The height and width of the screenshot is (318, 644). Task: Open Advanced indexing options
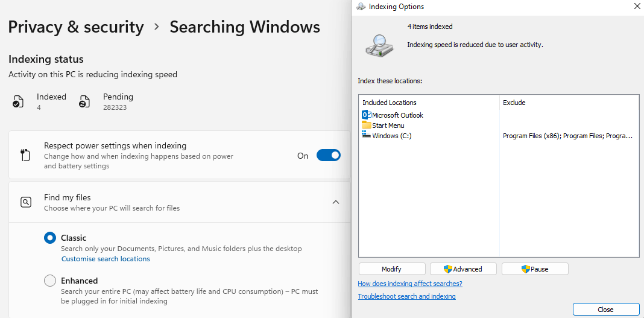pyautogui.click(x=463, y=269)
